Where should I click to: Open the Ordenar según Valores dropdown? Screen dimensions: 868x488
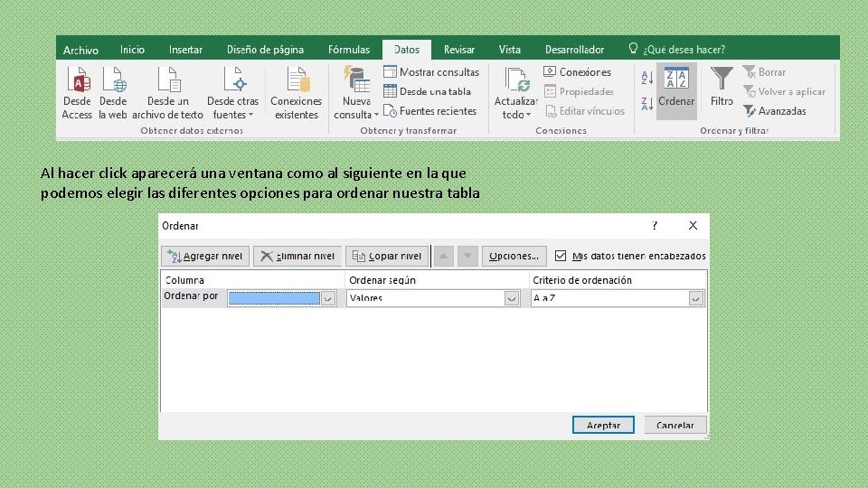(512, 298)
